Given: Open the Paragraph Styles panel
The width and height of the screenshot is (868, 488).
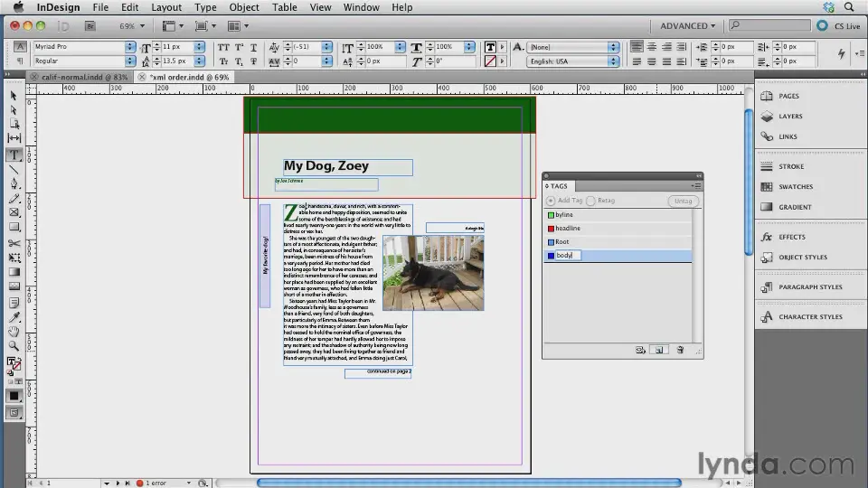Looking at the screenshot, I should point(810,287).
